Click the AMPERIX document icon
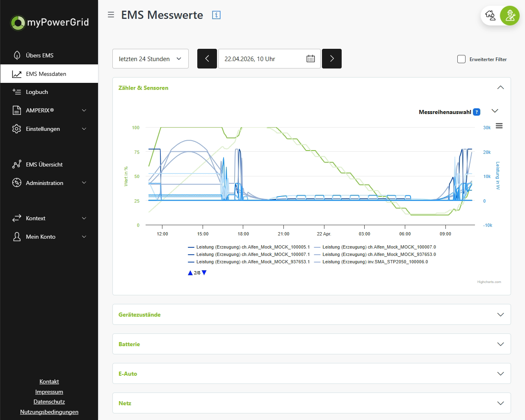The height and width of the screenshot is (420, 525). coord(17,110)
